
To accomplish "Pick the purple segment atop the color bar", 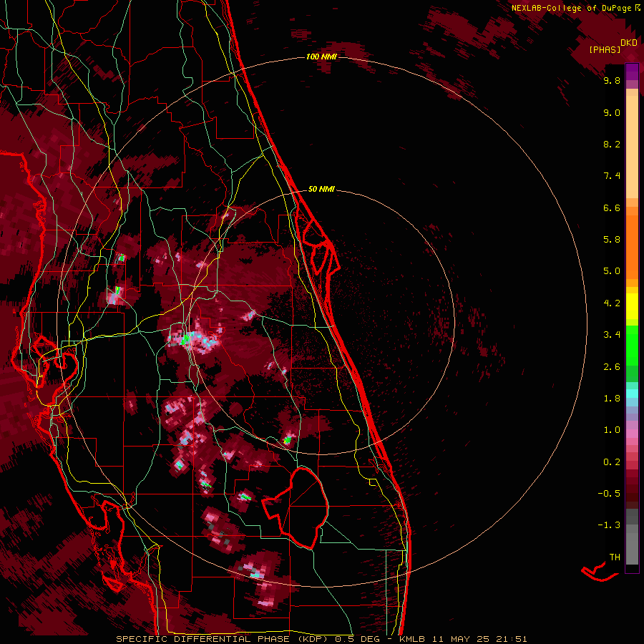I will 632,72.
